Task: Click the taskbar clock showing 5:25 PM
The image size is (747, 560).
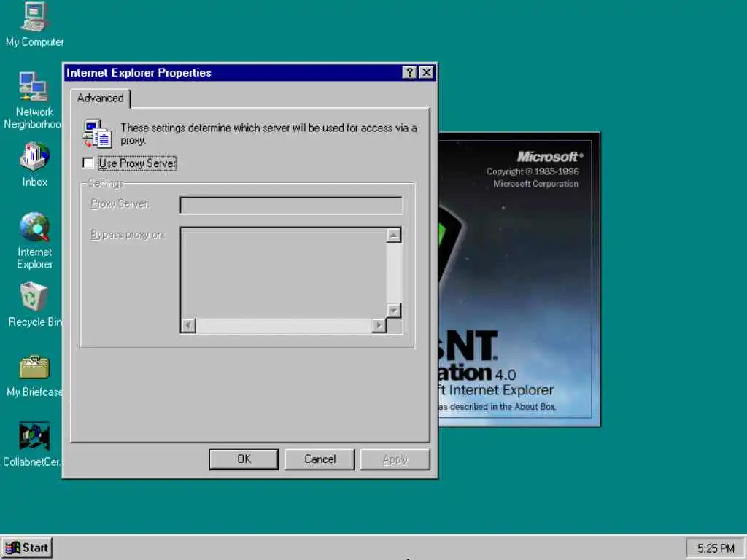Action: pyautogui.click(x=716, y=548)
